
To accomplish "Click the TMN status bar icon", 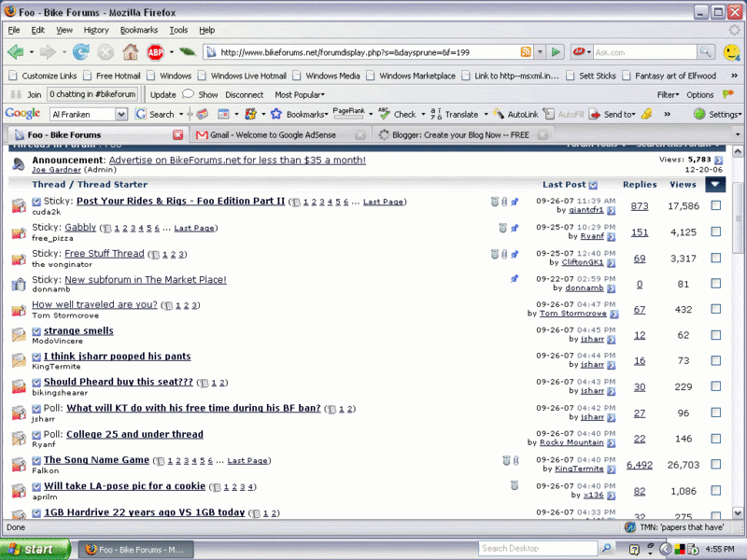I will pos(630,527).
